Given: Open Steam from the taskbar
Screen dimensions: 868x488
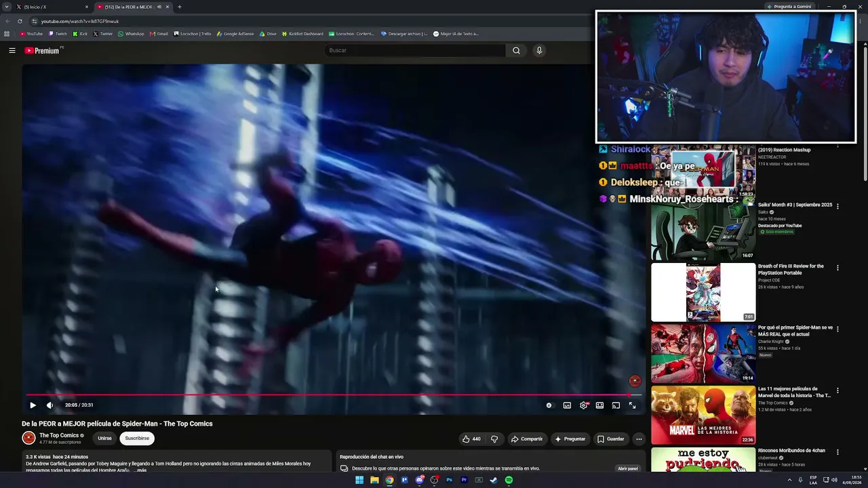Looking at the screenshot, I should (494, 480).
